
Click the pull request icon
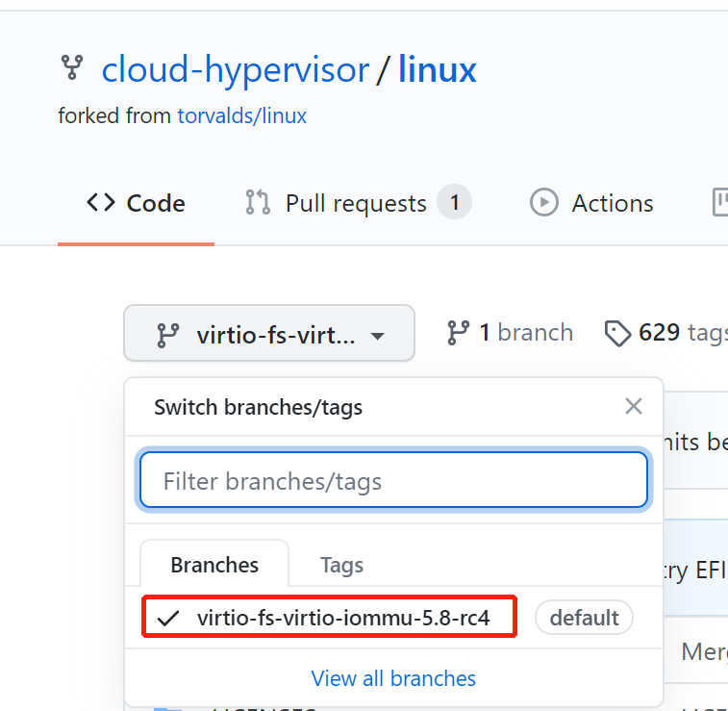258,202
